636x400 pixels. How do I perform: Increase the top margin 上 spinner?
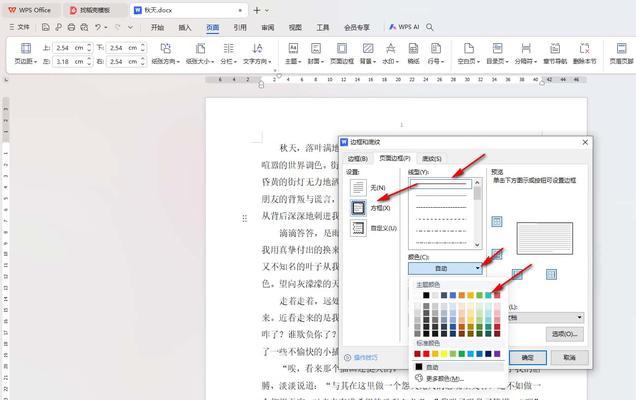[89, 45]
